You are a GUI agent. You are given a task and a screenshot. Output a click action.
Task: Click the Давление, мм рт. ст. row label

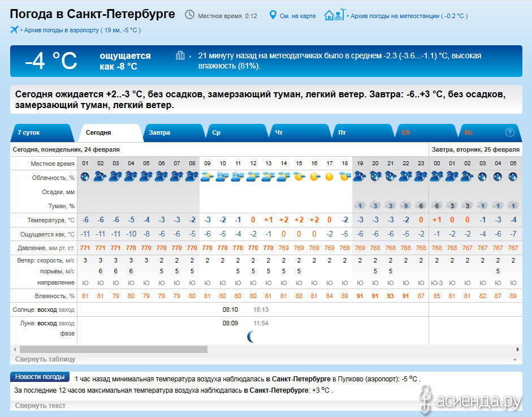46,248
